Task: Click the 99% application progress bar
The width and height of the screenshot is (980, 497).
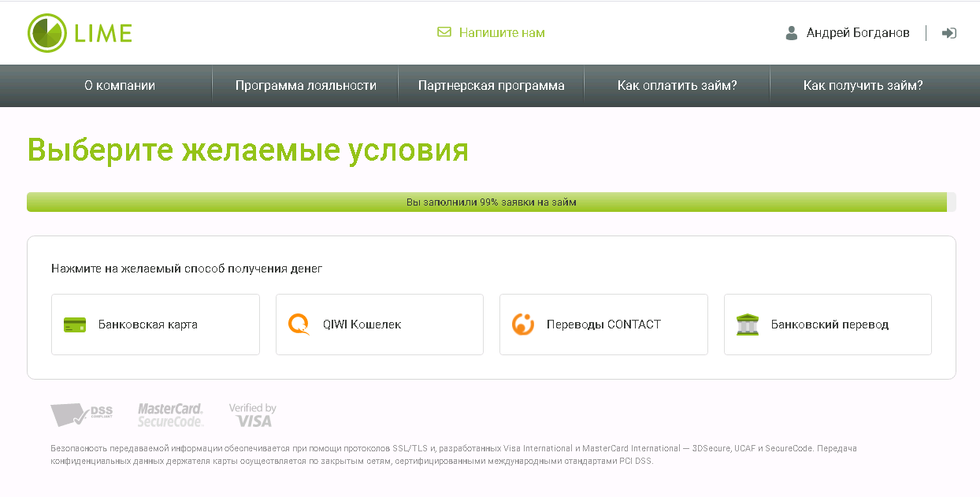Action: pyautogui.click(x=491, y=202)
